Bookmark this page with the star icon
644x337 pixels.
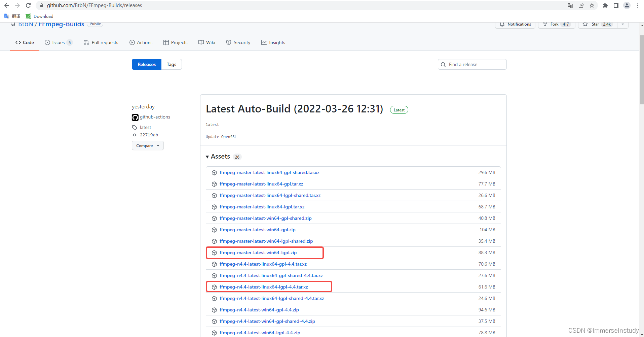pos(592,5)
